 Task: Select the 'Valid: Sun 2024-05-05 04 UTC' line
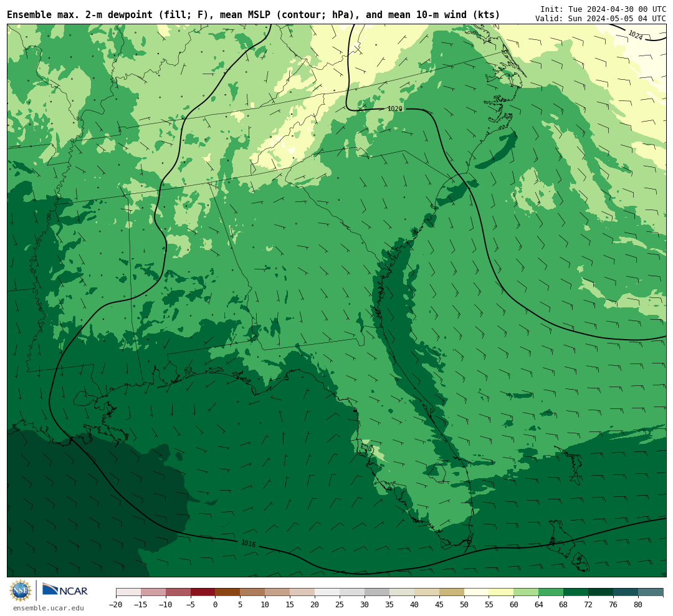[601, 19]
